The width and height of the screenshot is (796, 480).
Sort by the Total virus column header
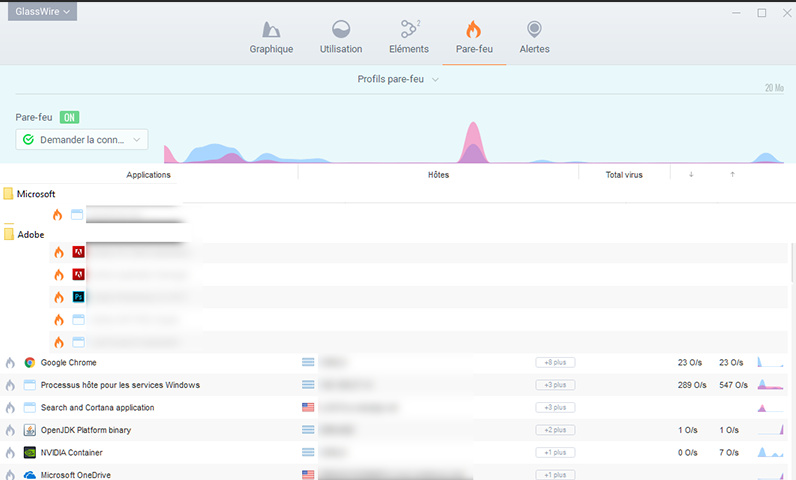[624, 175]
